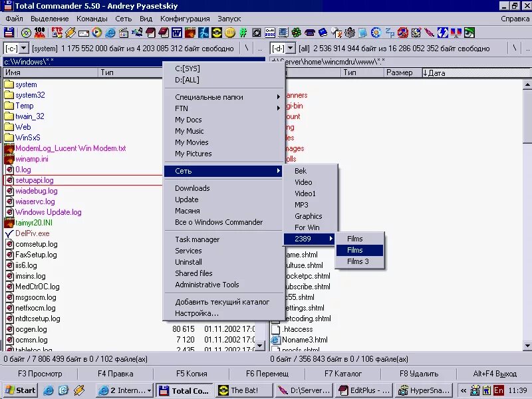The width and height of the screenshot is (532, 399).
Task: Click the 2000 label toolbar icon
Action: pyautogui.click(x=270, y=33)
